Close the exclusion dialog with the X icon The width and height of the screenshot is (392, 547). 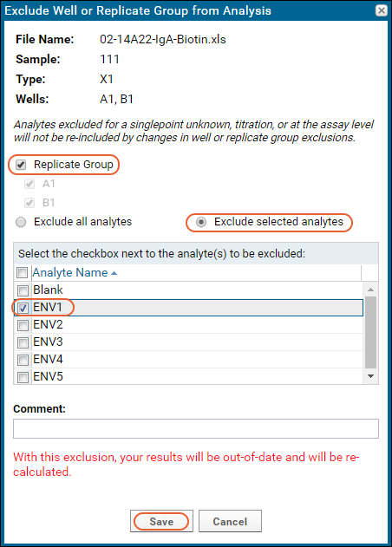click(382, 10)
